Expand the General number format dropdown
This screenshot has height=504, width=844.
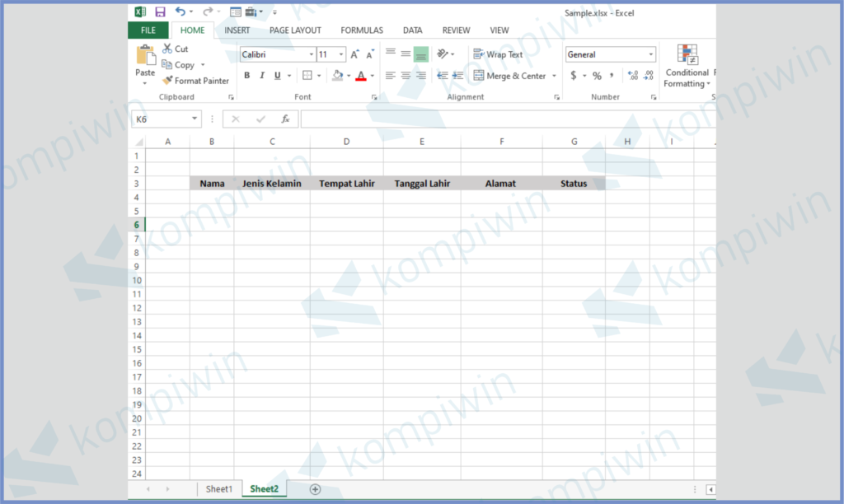650,54
